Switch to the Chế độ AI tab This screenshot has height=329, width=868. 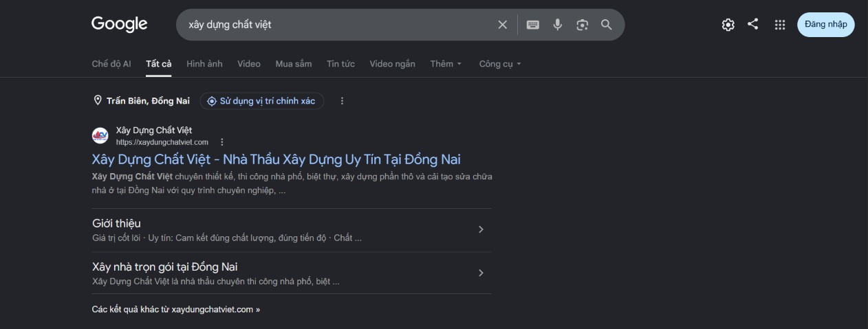[111, 64]
